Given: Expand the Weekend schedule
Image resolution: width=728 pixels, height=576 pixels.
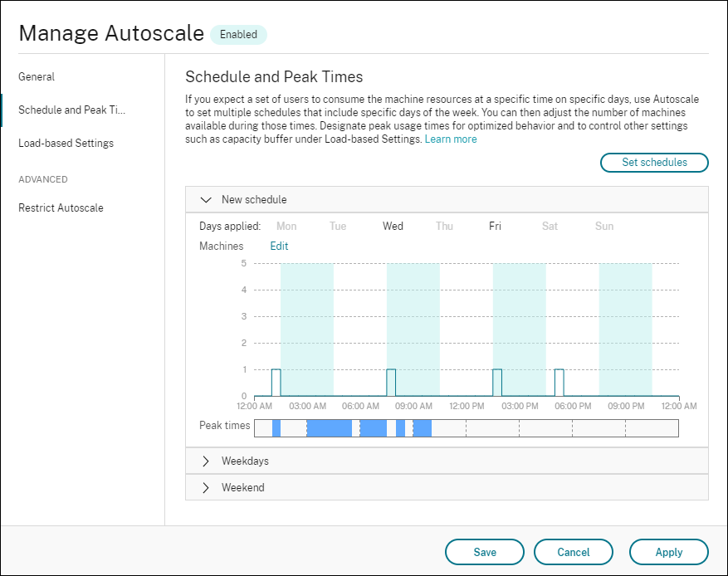Looking at the screenshot, I should [x=242, y=487].
